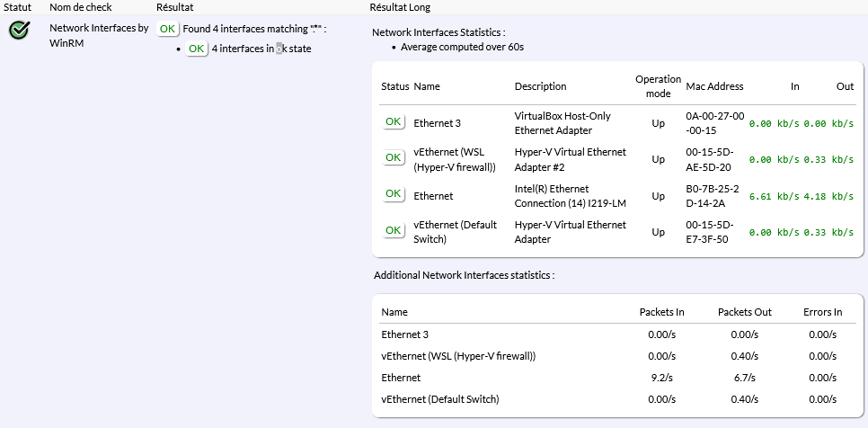Click OK badge for vEthernet WSL row
Screen dimensions: 868x428
click(393, 158)
